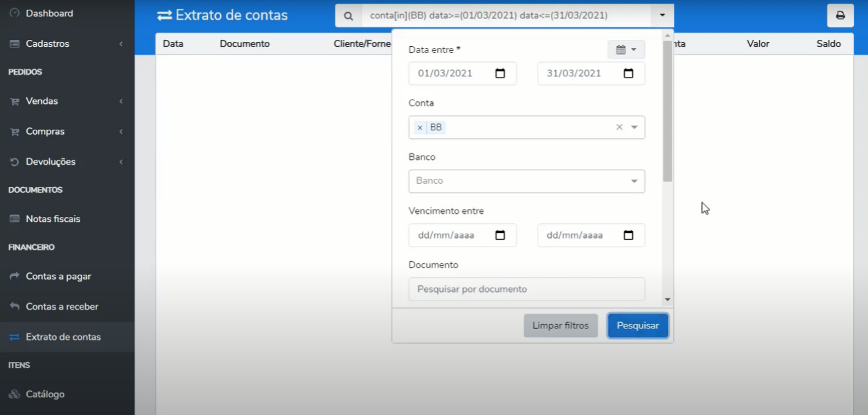Expand the Compras submenu
The width and height of the screenshot is (868, 415).
pyautogui.click(x=121, y=132)
